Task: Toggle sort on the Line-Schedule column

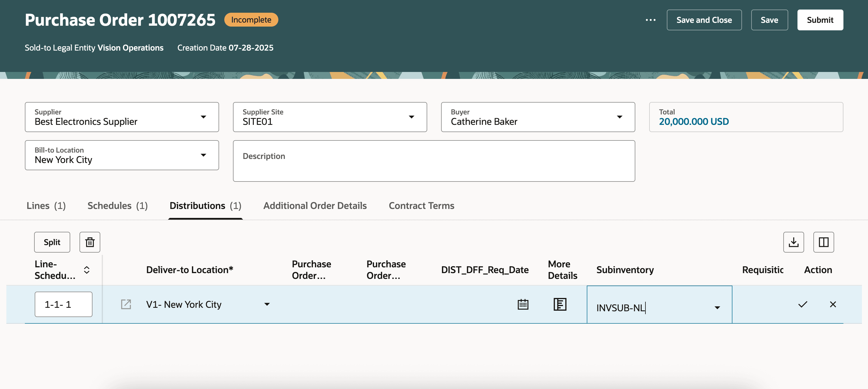Action: tap(87, 269)
